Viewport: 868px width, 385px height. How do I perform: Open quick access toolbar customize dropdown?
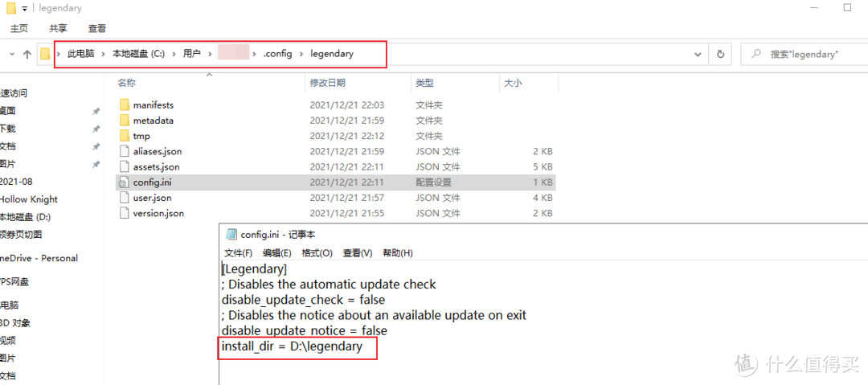(x=25, y=8)
